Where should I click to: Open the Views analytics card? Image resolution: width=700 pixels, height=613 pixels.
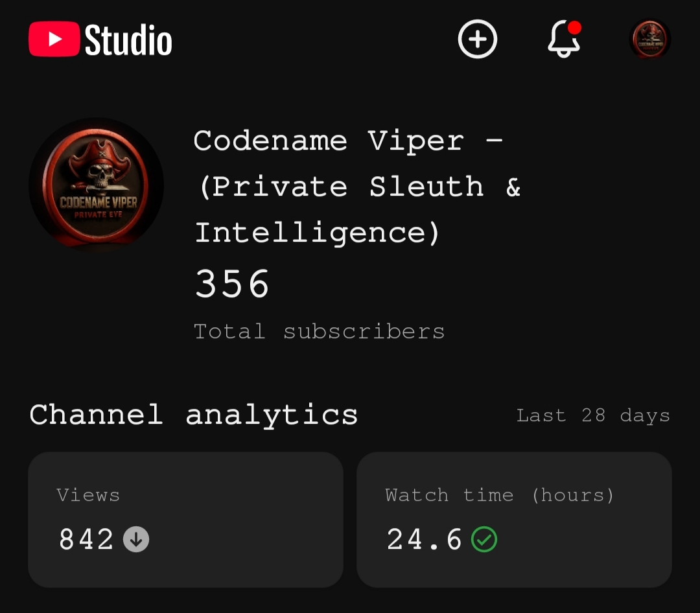[x=185, y=520]
